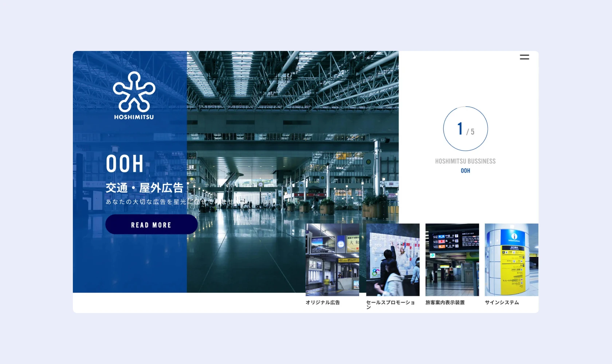The height and width of the screenshot is (364, 612).
Task: Open the オリジナル広告 thumbnail image
Action: click(332, 260)
